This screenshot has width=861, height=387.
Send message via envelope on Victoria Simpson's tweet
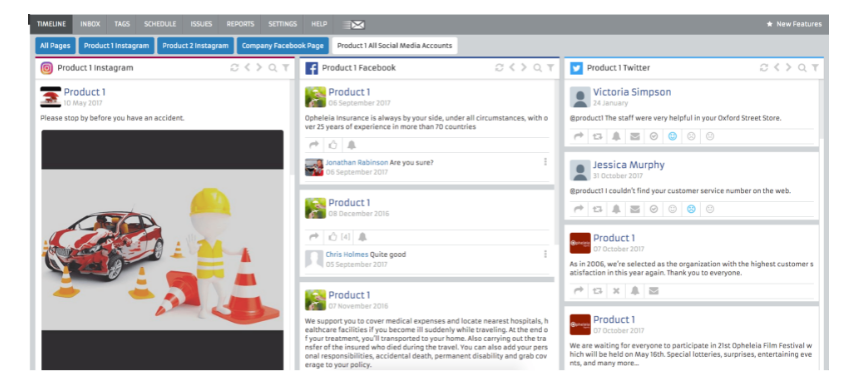point(635,136)
